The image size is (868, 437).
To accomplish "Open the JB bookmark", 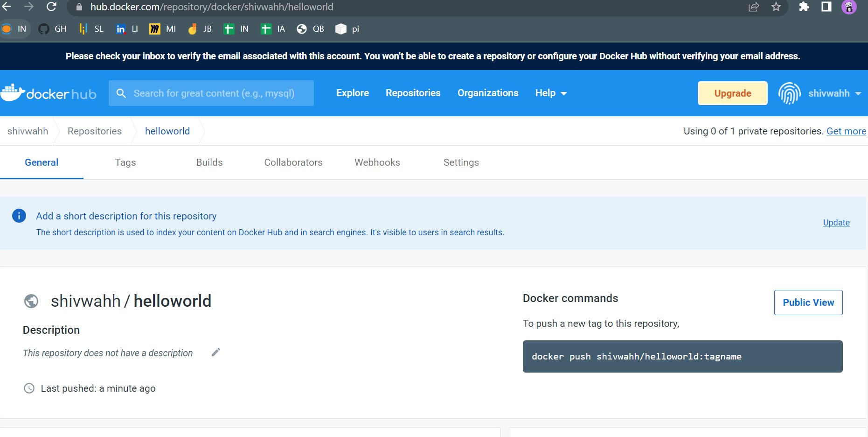I will click(200, 29).
